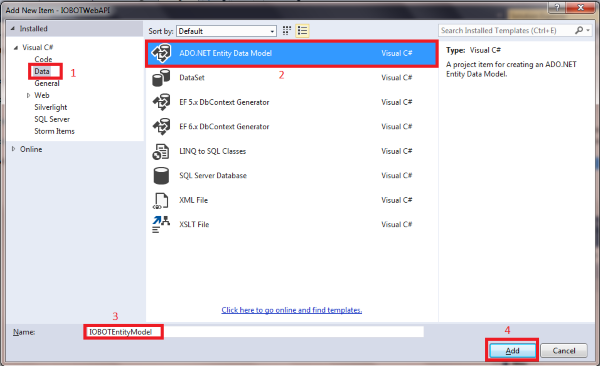Viewport: 600px width, 366px height.
Task: Select the DataSet template icon
Action: [x=161, y=78]
